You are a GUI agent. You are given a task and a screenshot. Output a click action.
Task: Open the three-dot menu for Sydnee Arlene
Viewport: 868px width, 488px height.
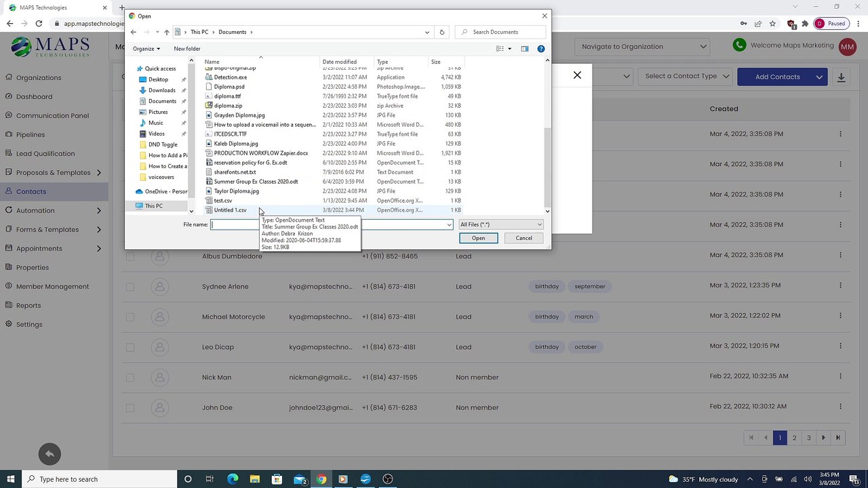tap(840, 286)
